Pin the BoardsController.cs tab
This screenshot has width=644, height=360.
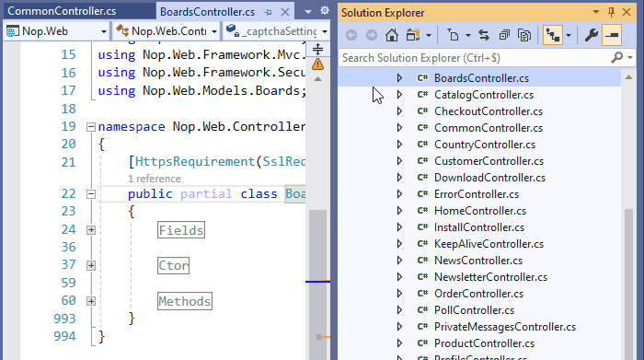coord(269,12)
